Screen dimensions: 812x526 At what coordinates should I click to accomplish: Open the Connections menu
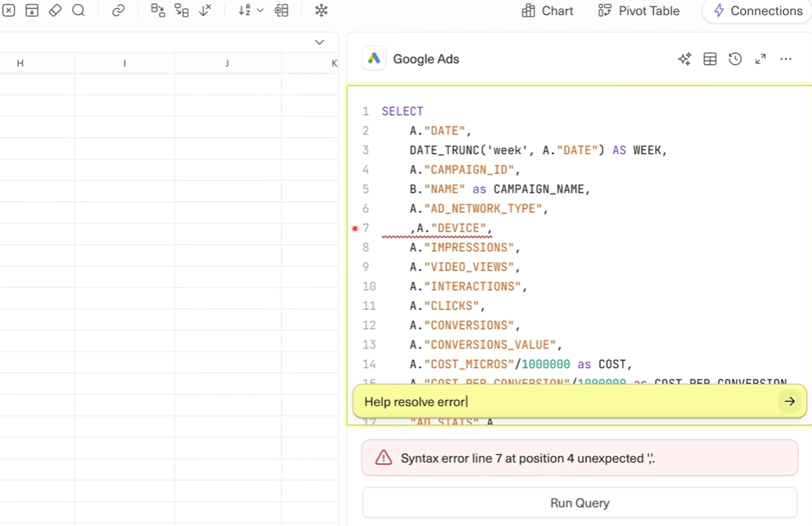click(756, 11)
